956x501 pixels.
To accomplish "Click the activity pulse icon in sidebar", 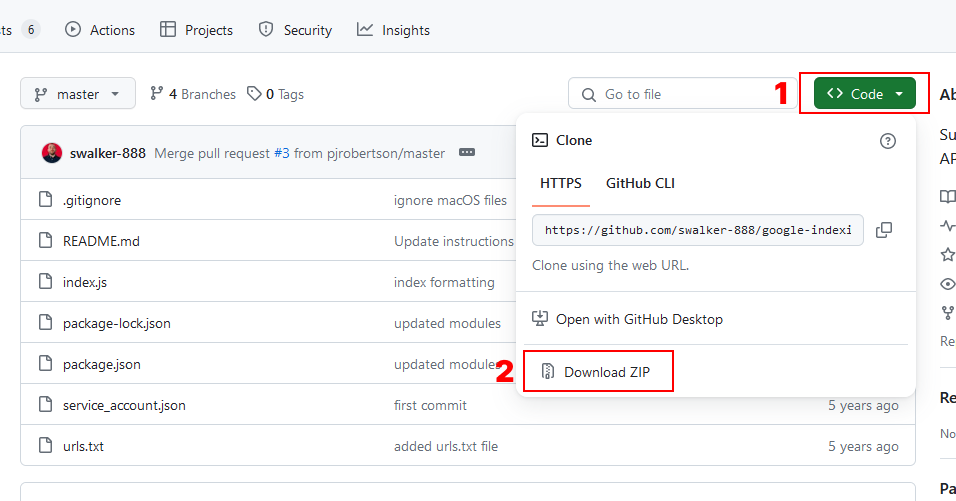I will [947, 226].
